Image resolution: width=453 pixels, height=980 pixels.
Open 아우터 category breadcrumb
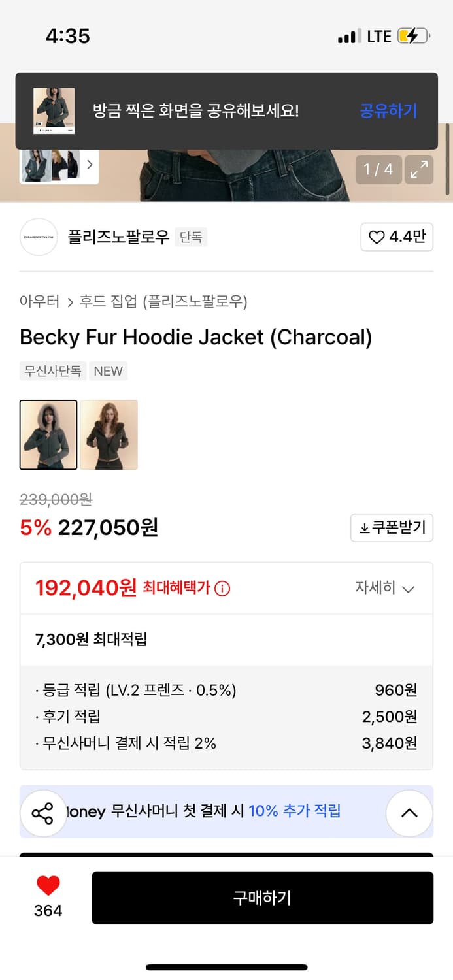coord(41,302)
